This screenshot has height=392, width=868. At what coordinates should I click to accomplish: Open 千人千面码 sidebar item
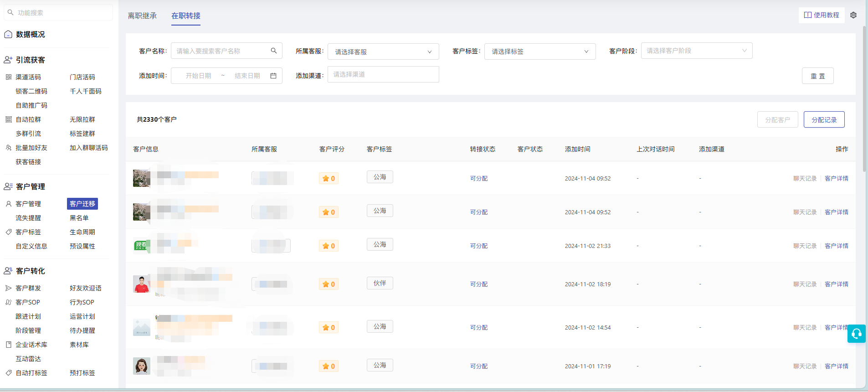(x=86, y=91)
